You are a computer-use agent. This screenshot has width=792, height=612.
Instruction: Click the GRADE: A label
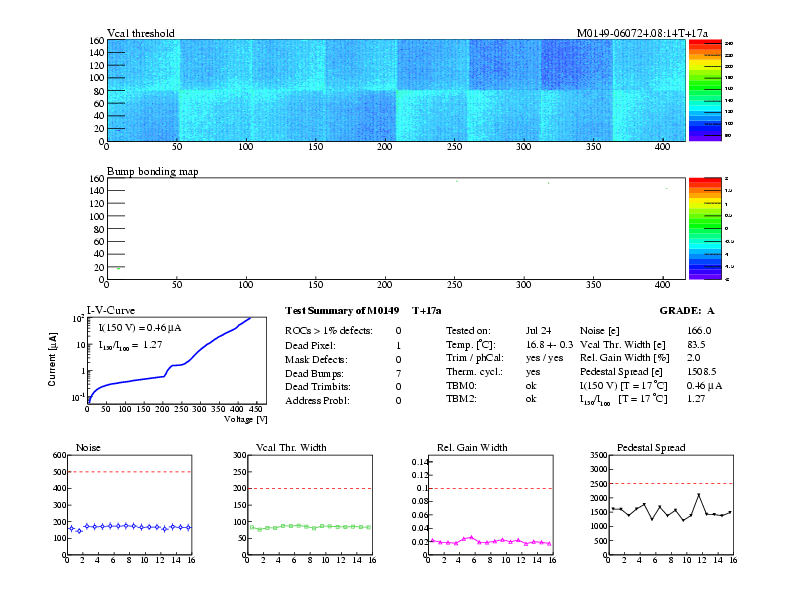click(x=686, y=312)
